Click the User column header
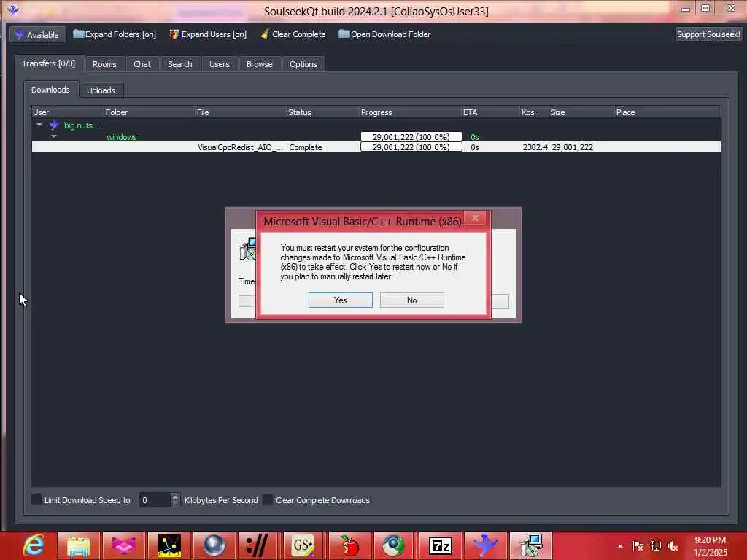This screenshot has height=560, width=747. coord(68,112)
